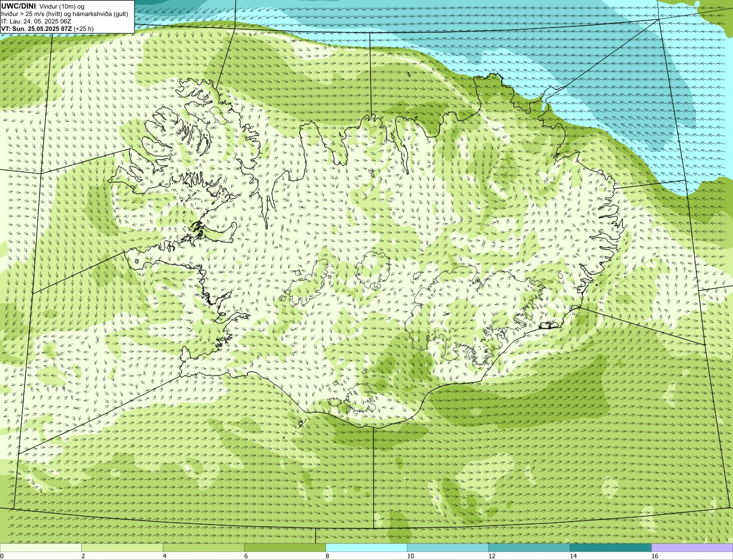Pick the dark teal 14–16 m/s color swatch
The height and width of the screenshot is (560, 733).
[611, 548]
